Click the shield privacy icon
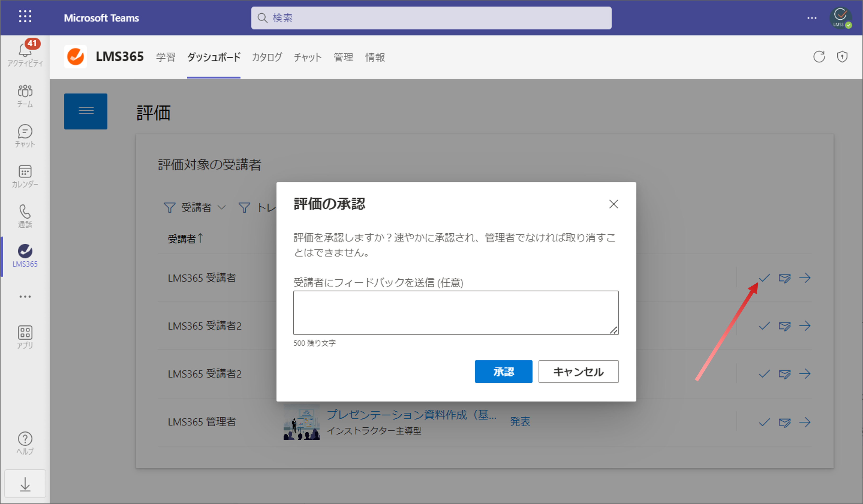This screenshot has height=504, width=863. [842, 56]
